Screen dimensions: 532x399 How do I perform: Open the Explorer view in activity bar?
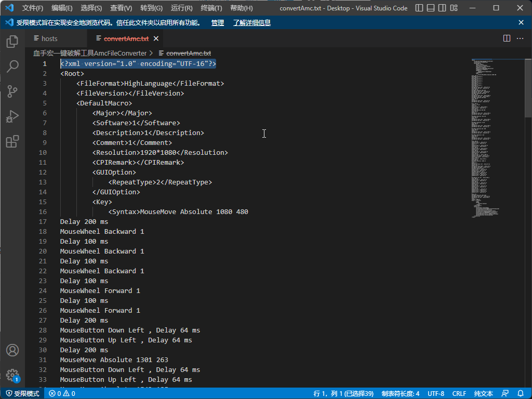pos(12,42)
